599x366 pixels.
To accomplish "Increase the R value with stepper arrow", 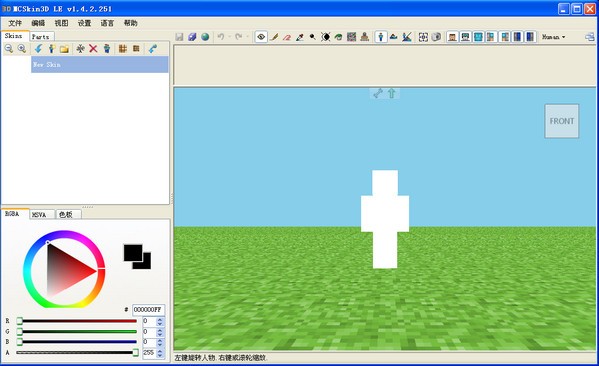I will [x=160, y=319].
